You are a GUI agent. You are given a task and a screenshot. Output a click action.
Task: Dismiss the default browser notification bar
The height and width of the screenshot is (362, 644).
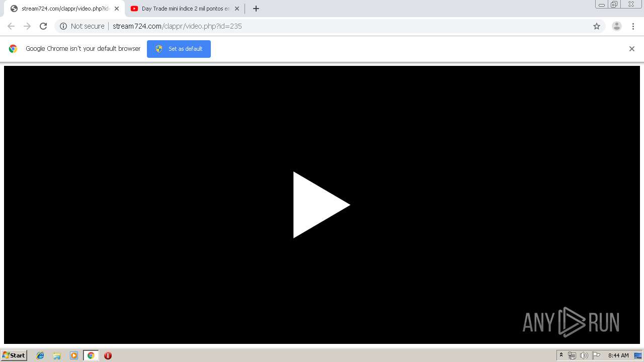pos(632,49)
